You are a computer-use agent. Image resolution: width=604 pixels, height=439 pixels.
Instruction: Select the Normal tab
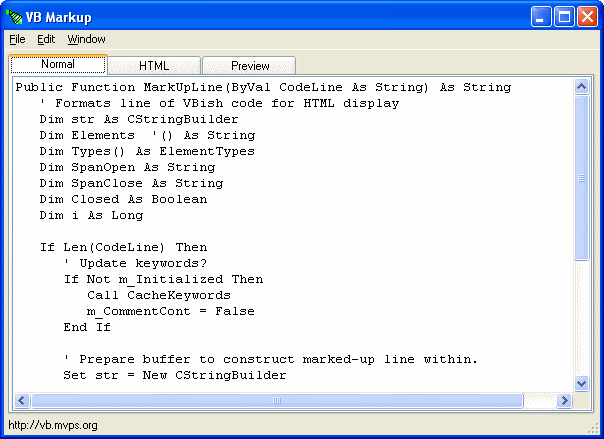click(58, 64)
